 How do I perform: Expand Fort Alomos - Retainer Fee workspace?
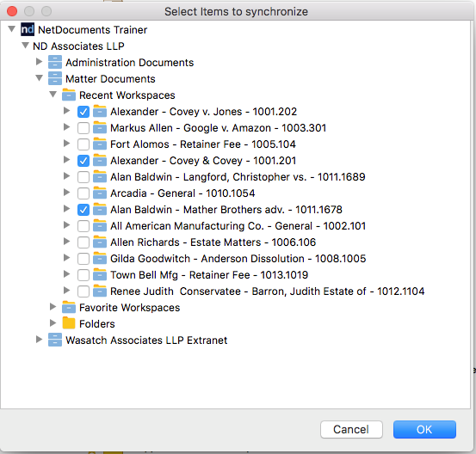66,144
